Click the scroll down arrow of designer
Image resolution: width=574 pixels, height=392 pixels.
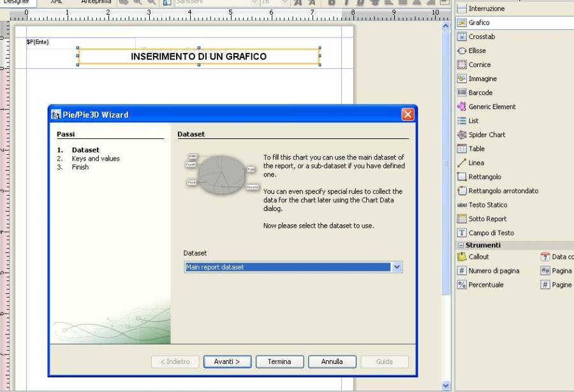pos(446,385)
